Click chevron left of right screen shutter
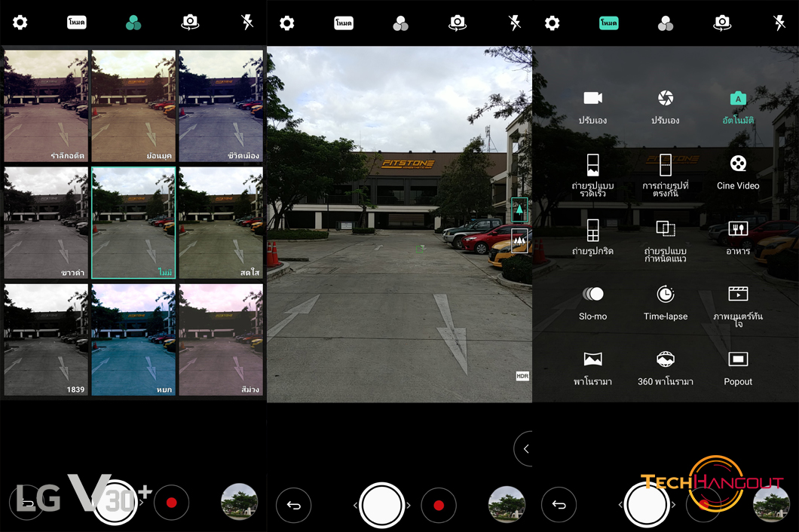Screen dimensions: 799x532 [x=620, y=506]
